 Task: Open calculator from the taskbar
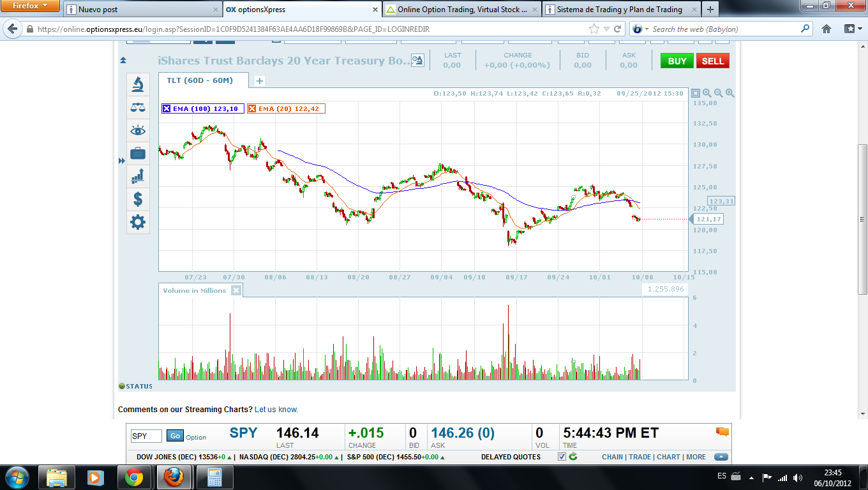point(214,477)
